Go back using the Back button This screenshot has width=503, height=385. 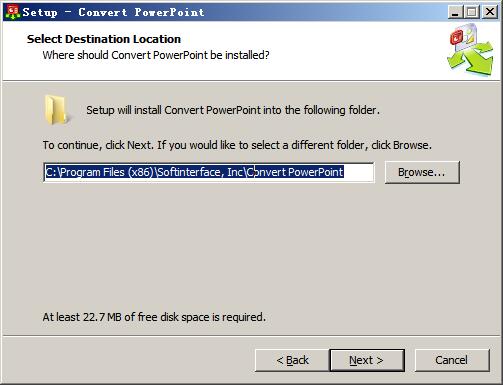pos(292,360)
